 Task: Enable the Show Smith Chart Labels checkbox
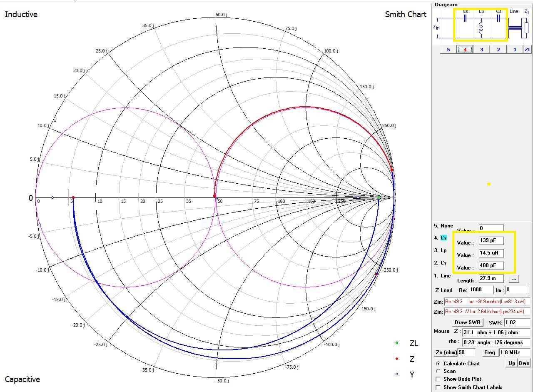(x=438, y=387)
